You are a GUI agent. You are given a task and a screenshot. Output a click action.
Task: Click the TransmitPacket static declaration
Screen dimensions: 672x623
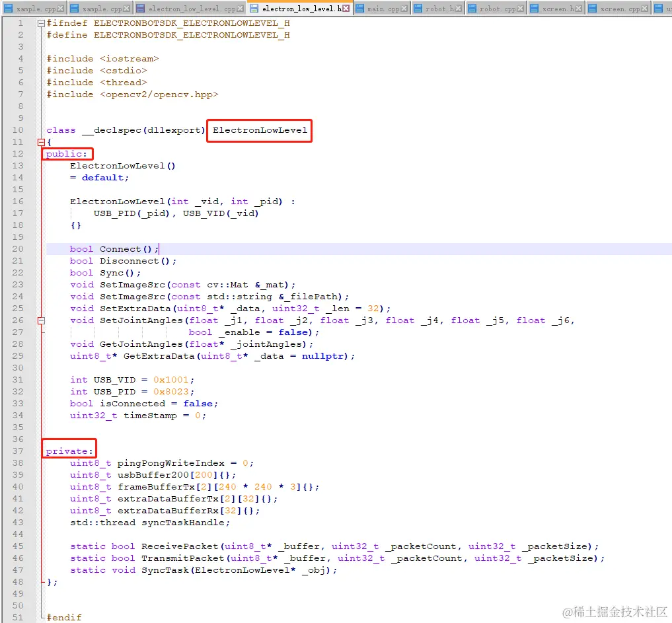point(337,558)
